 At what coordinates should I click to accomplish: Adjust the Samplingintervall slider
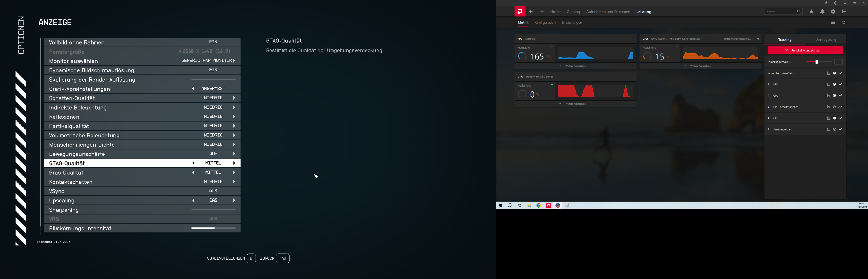click(816, 62)
